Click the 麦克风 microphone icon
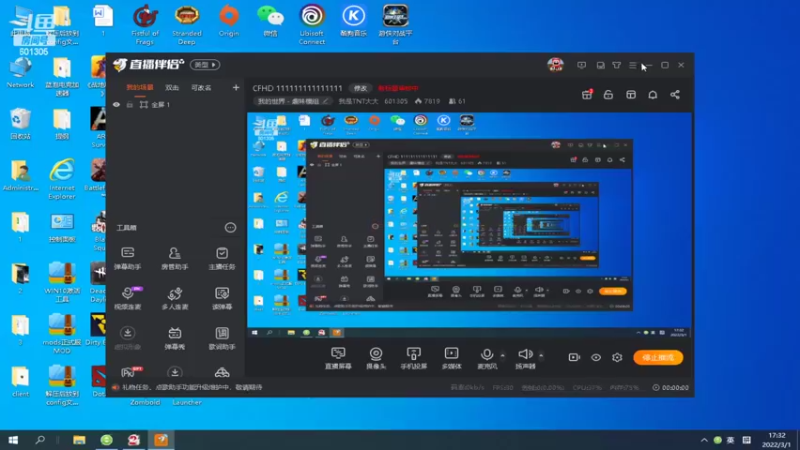 point(487,354)
